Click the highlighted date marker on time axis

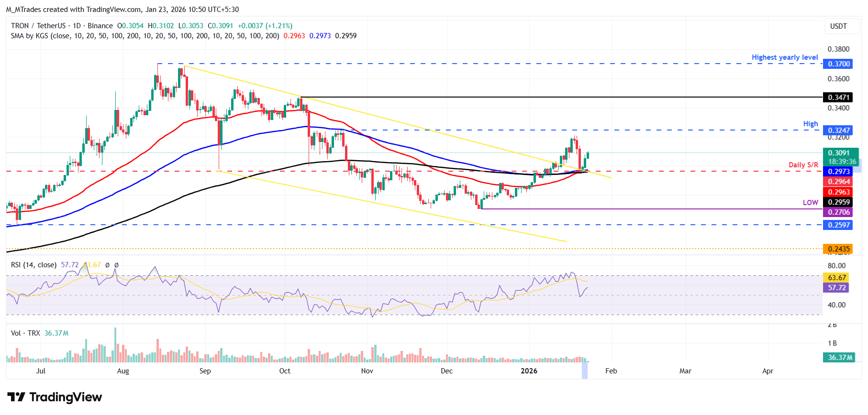pyautogui.click(x=584, y=371)
